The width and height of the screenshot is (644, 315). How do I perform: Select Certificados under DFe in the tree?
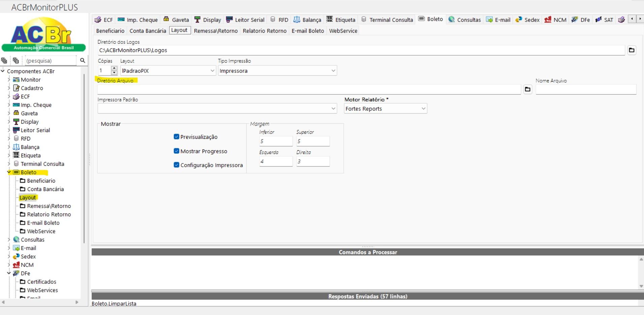click(x=41, y=282)
